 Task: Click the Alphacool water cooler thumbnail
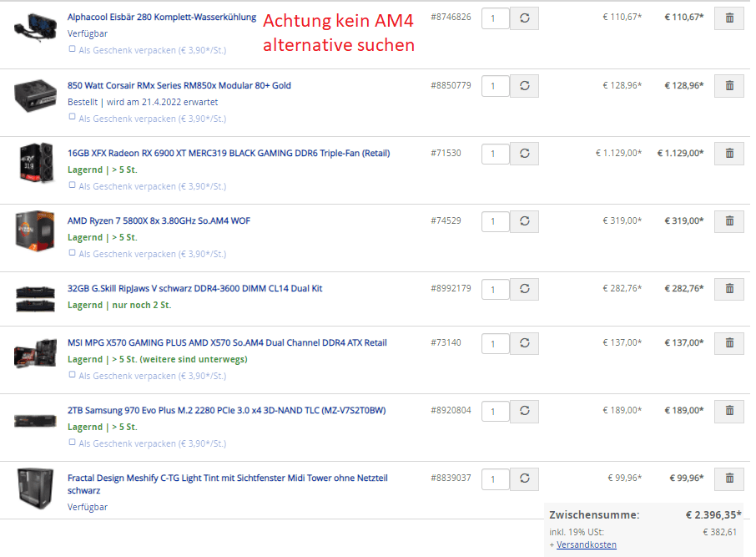tap(35, 28)
